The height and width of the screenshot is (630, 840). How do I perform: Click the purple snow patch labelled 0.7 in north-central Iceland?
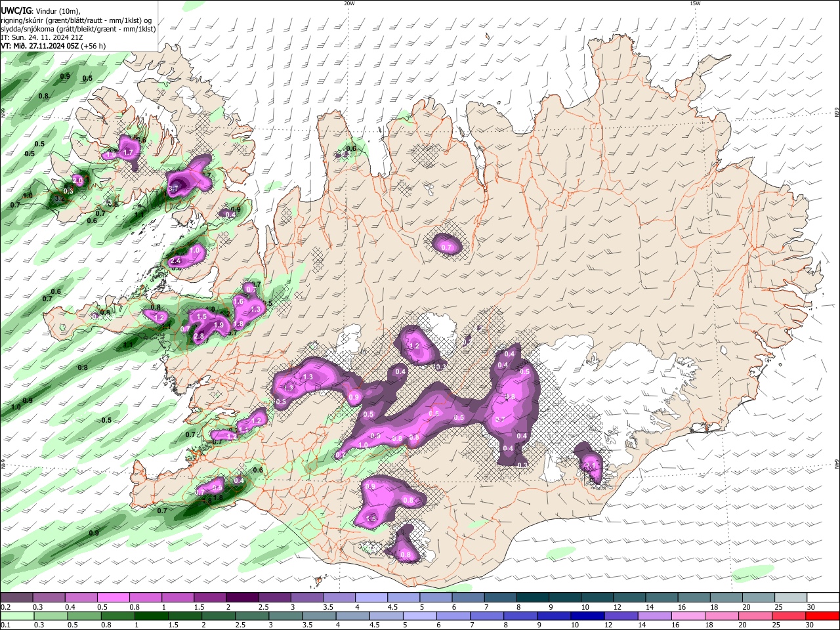[447, 246]
